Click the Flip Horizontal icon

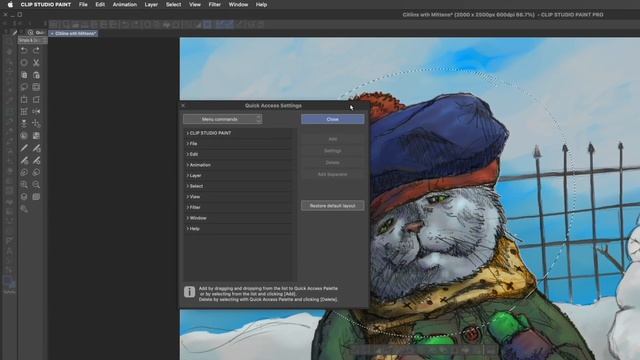point(36,111)
